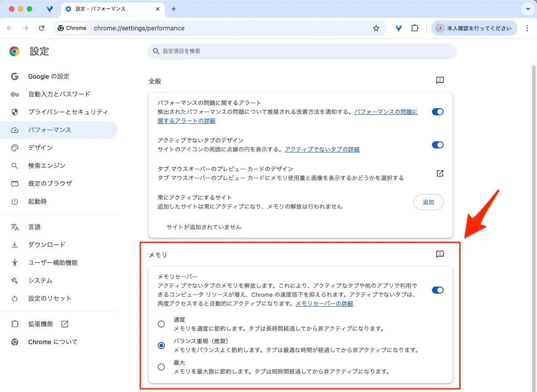The image size is (537, 392).
Task: Select the 最大 memory saving radio option
Action: coord(161,367)
